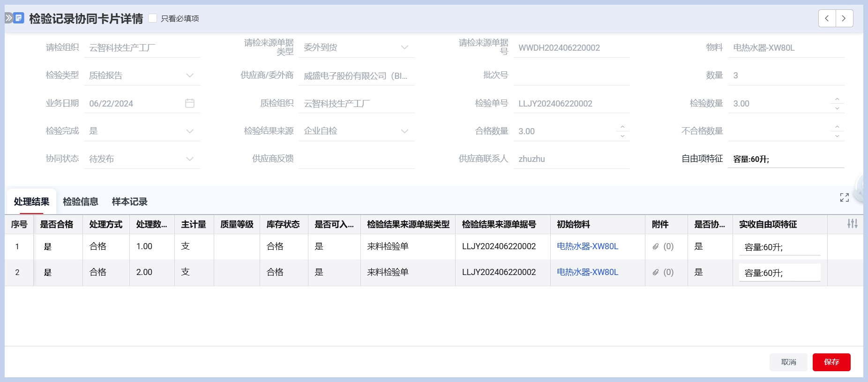The height and width of the screenshot is (382, 868).
Task: Click the previous record arrow button
Action: (827, 18)
